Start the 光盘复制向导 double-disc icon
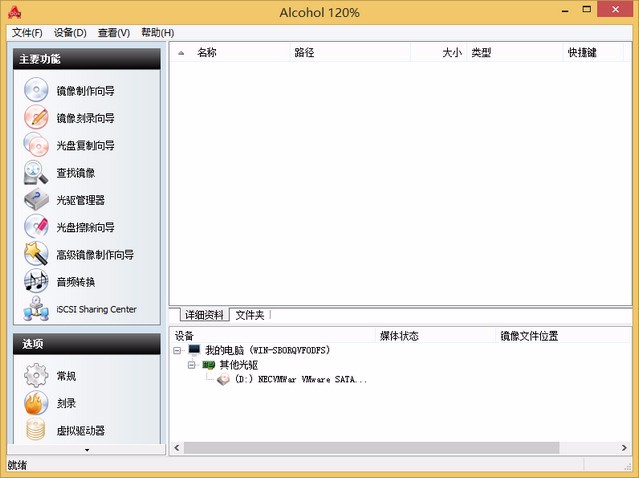 click(36, 144)
